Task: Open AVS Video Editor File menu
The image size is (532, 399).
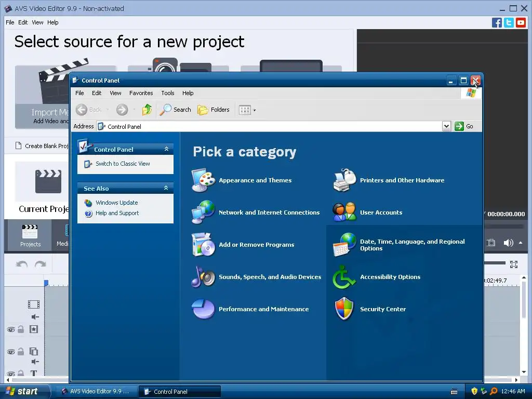Action: click(x=10, y=22)
